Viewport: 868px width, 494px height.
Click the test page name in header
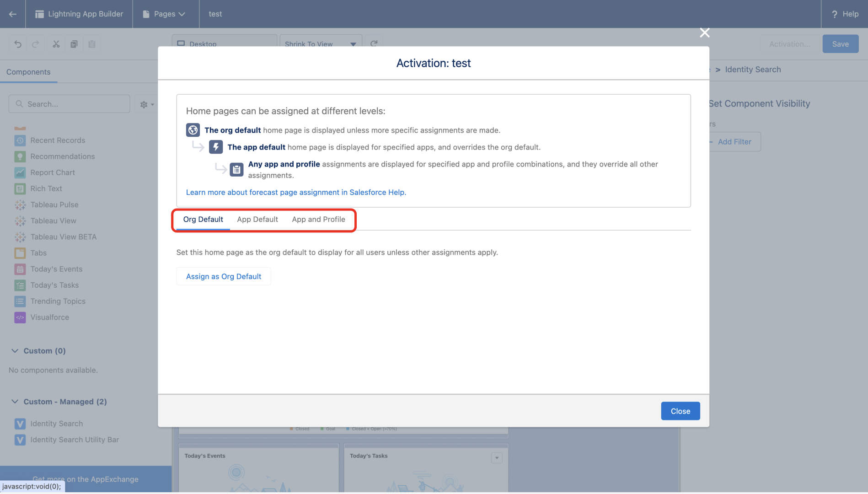click(215, 14)
